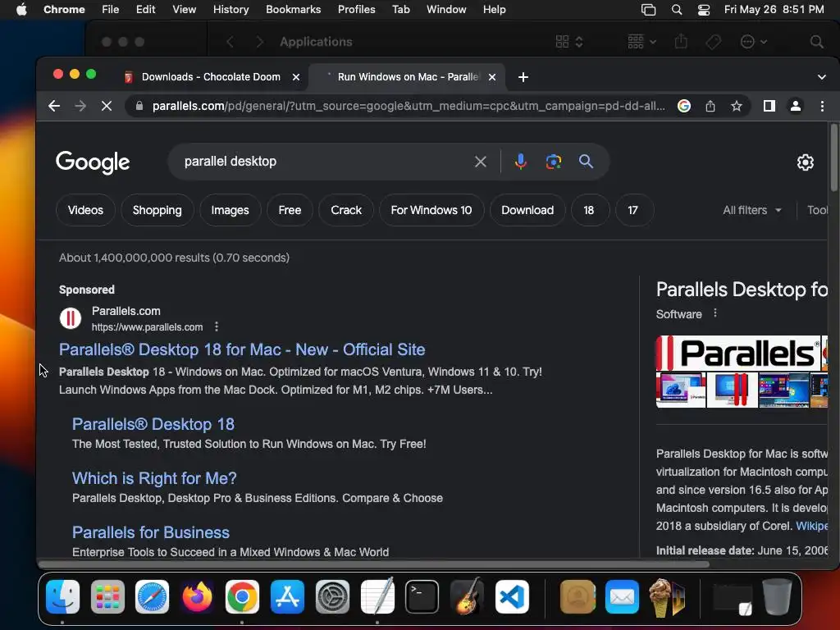
Task: Apply the For Windows 10 chip
Action: pos(431,210)
